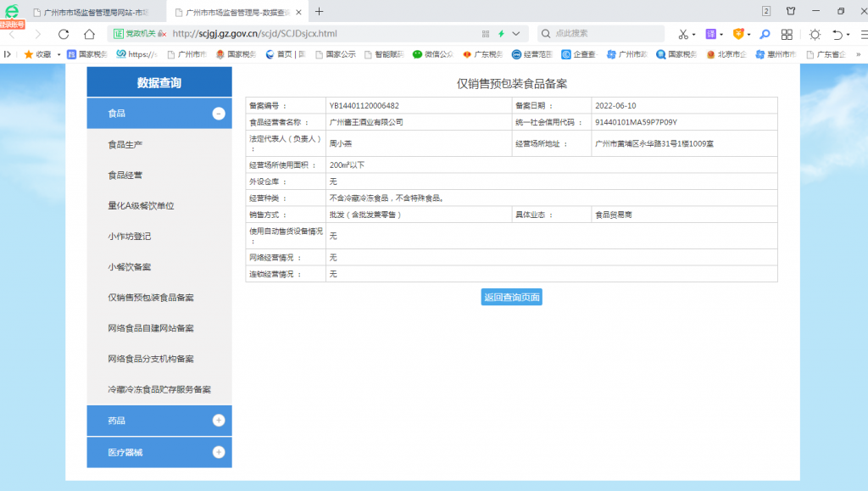
Task: Click the browser forward arrow
Action: coord(37,34)
